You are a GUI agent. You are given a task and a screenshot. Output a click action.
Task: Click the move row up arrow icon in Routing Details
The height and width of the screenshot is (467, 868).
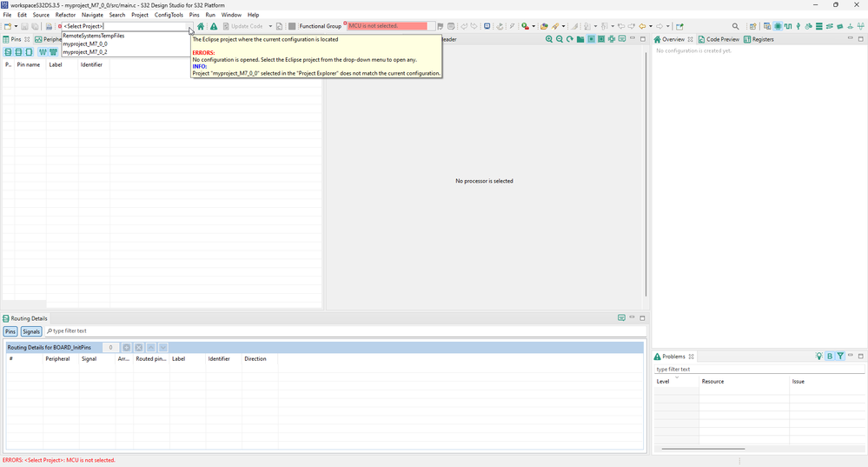pyautogui.click(x=150, y=347)
